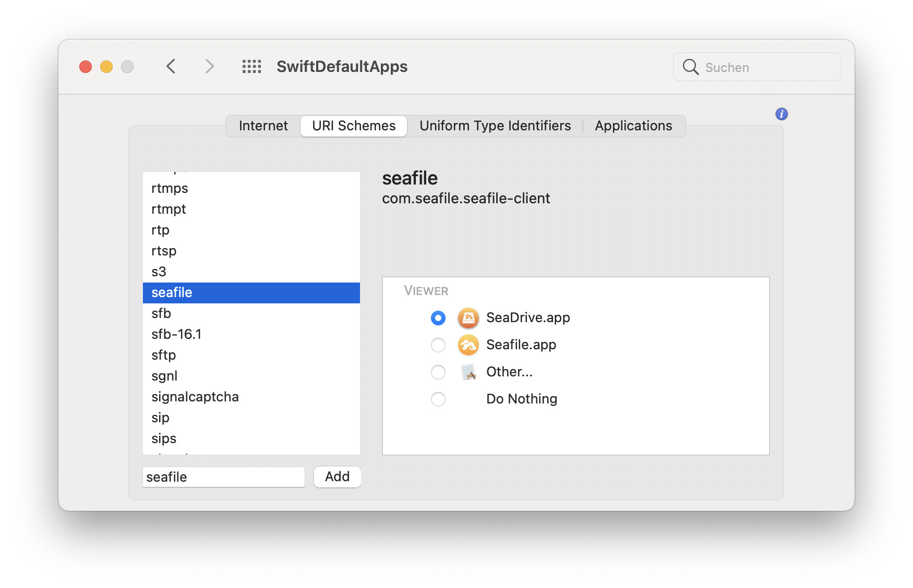Switch to the Internet tab
The height and width of the screenshot is (588, 913).
pos(263,126)
